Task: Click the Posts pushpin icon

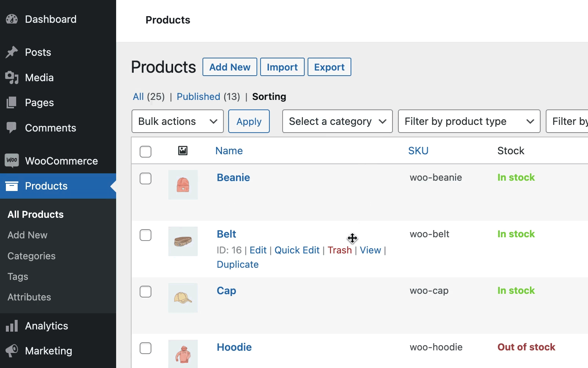Action: pos(12,52)
